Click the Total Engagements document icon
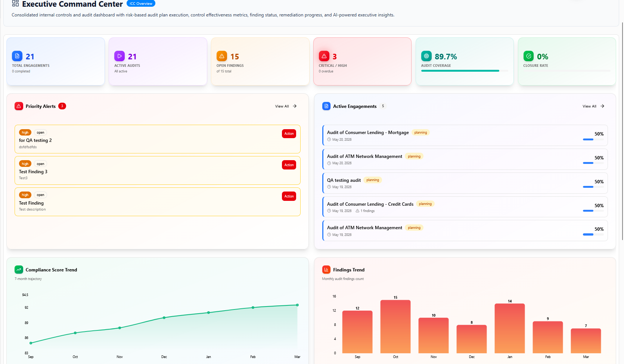624x364 pixels. coord(17,56)
